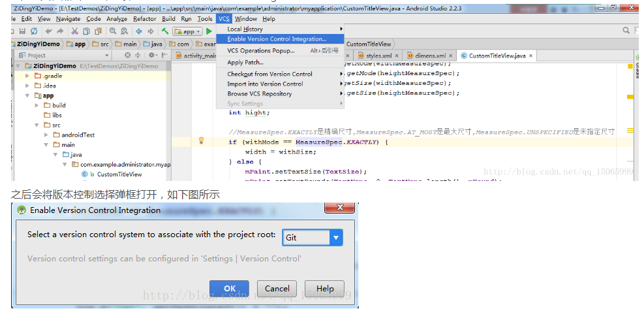Click the Undo arrow icon
The image size is (644, 311).
pos(49,31)
